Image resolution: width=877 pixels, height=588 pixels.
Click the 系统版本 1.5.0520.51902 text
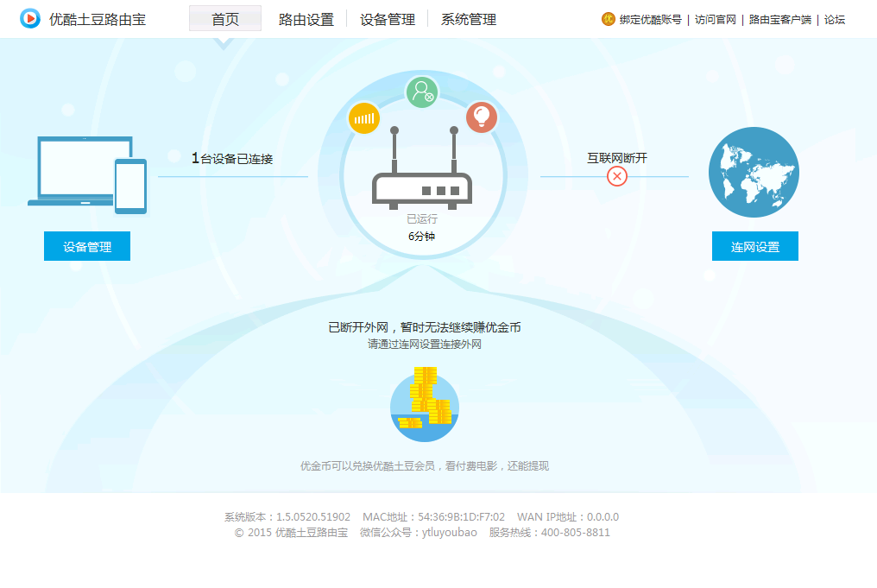click(x=287, y=517)
